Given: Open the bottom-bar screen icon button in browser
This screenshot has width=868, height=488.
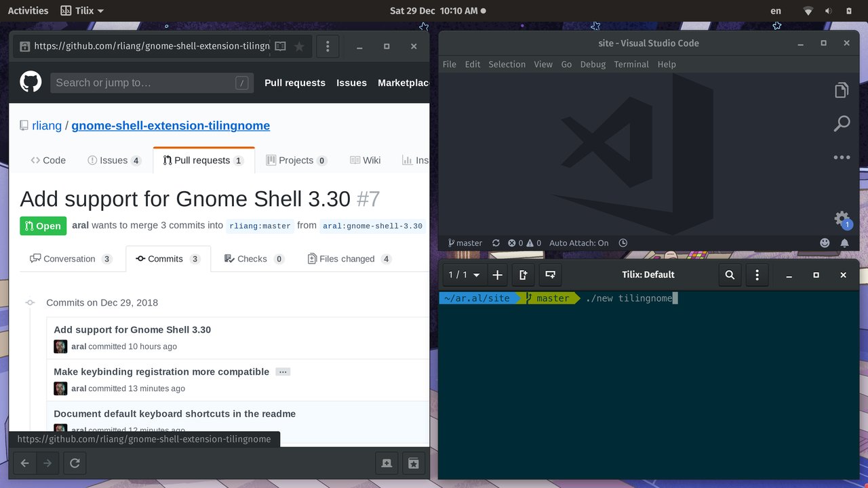Looking at the screenshot, I should click(387, 464).
